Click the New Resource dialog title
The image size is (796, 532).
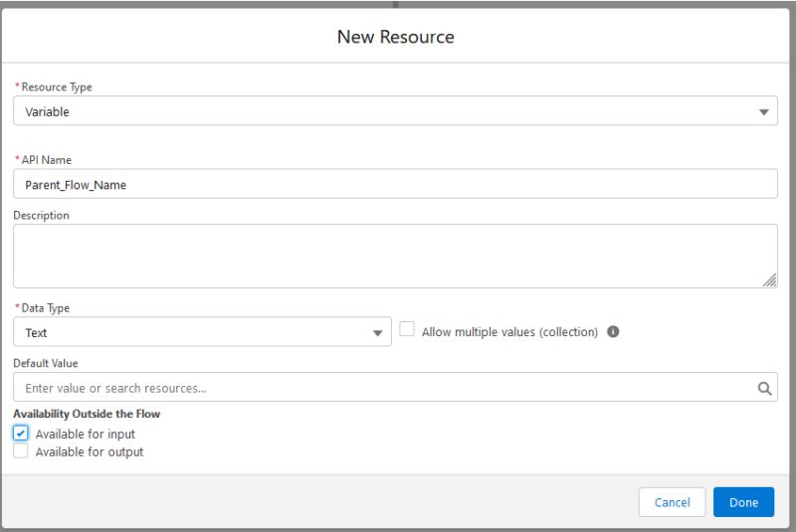pos(396,37)
